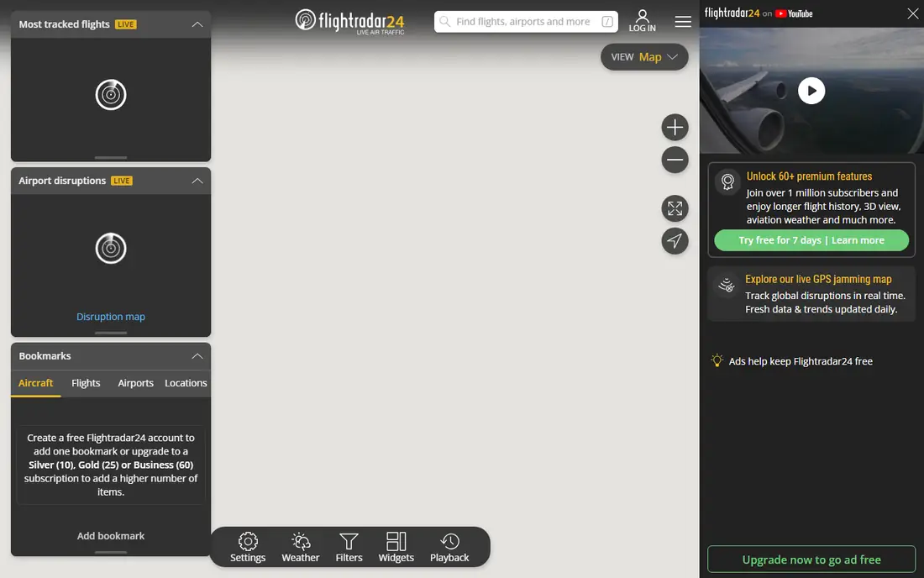Screen dimensions: 924x578
Task: Play the Flightradar24 YouTube video
Action: pyautogui.click(x=811, y=91)
